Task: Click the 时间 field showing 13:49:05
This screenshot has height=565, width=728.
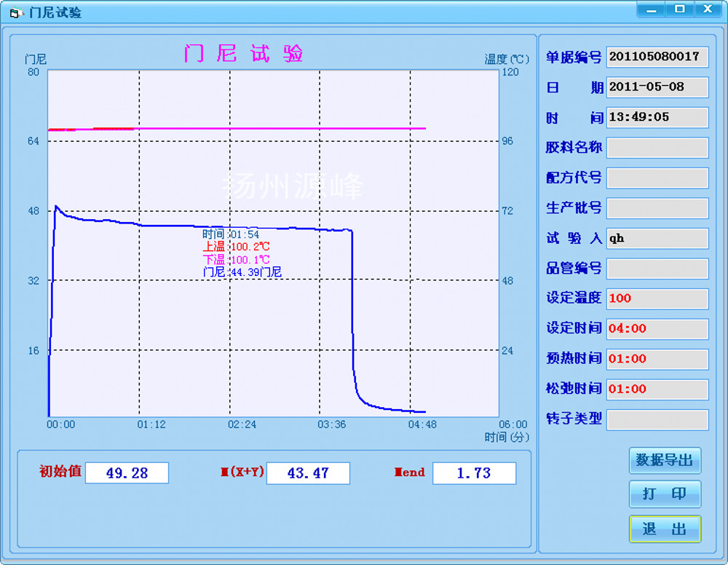Action: click(657, 117)
